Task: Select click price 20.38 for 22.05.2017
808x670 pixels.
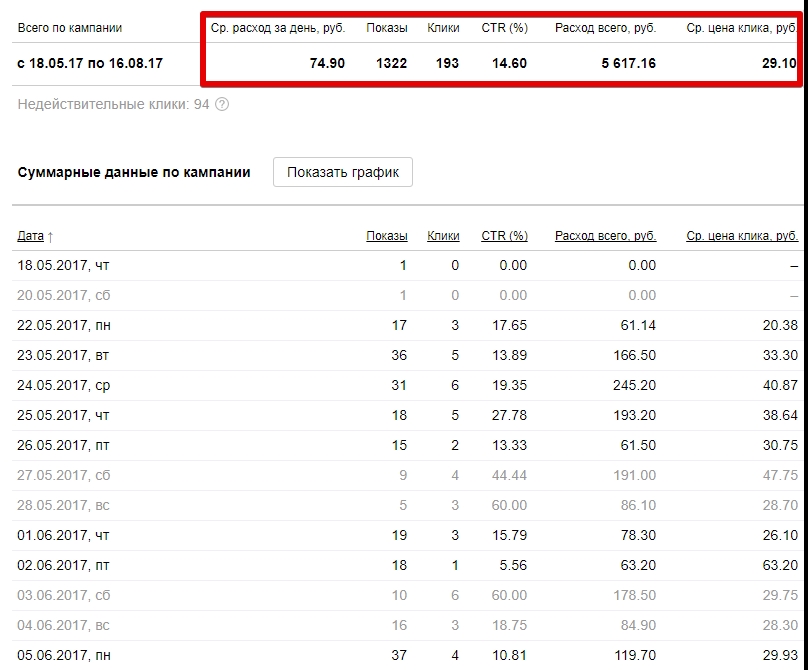Action: 780,325
